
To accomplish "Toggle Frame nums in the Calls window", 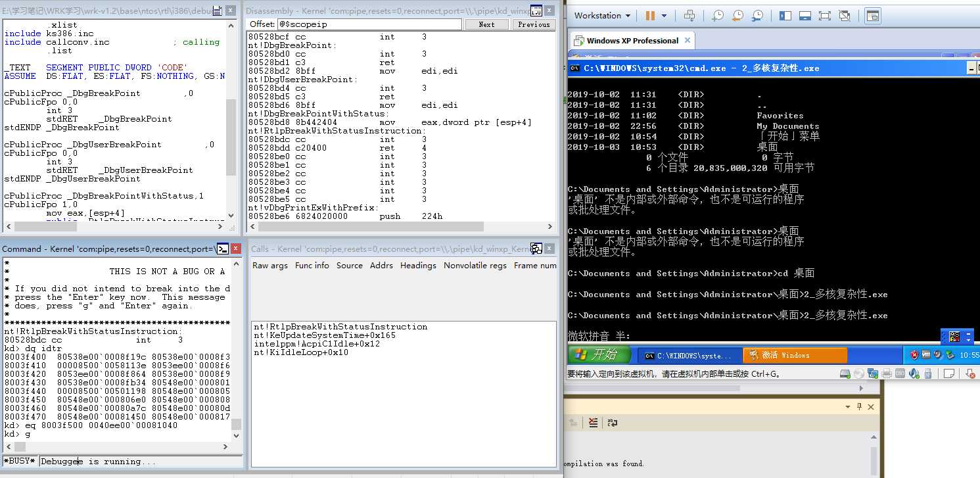I will coord(535,266).
